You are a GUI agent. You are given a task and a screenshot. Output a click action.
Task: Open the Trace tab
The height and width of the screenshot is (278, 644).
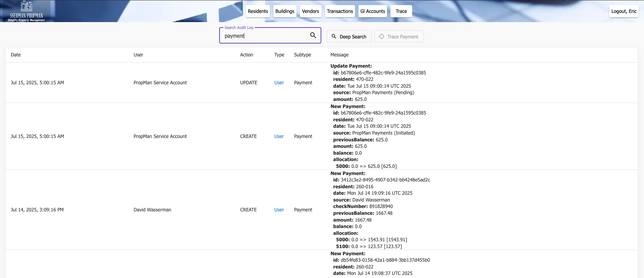[401, 11]
